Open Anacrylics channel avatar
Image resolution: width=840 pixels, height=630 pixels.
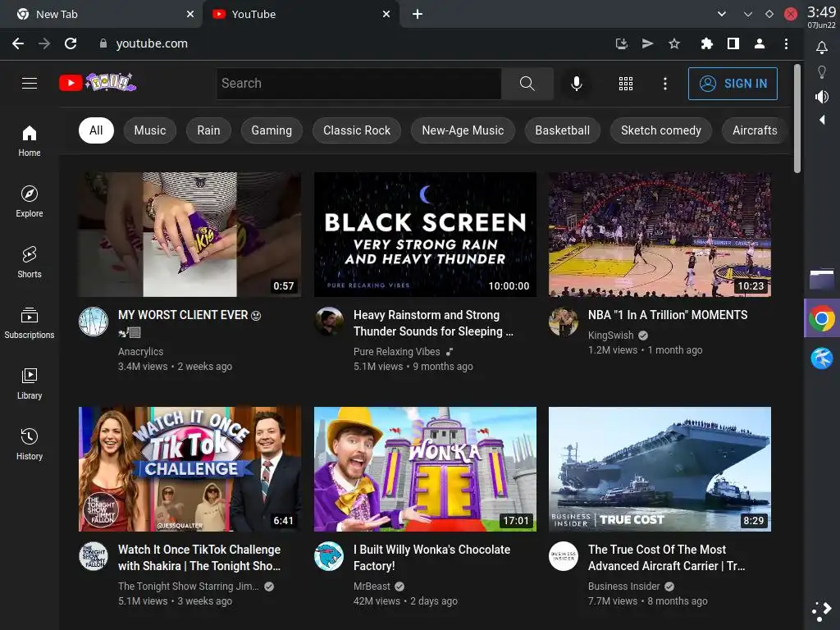pos(94,322)
